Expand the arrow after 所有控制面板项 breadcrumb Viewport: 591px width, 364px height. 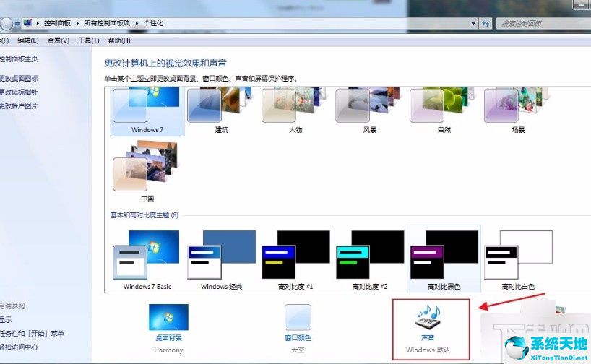137,23
